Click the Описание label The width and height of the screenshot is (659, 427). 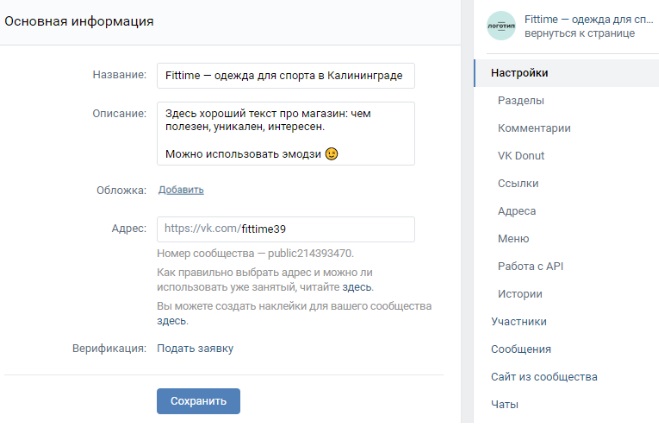pos(119,113)
